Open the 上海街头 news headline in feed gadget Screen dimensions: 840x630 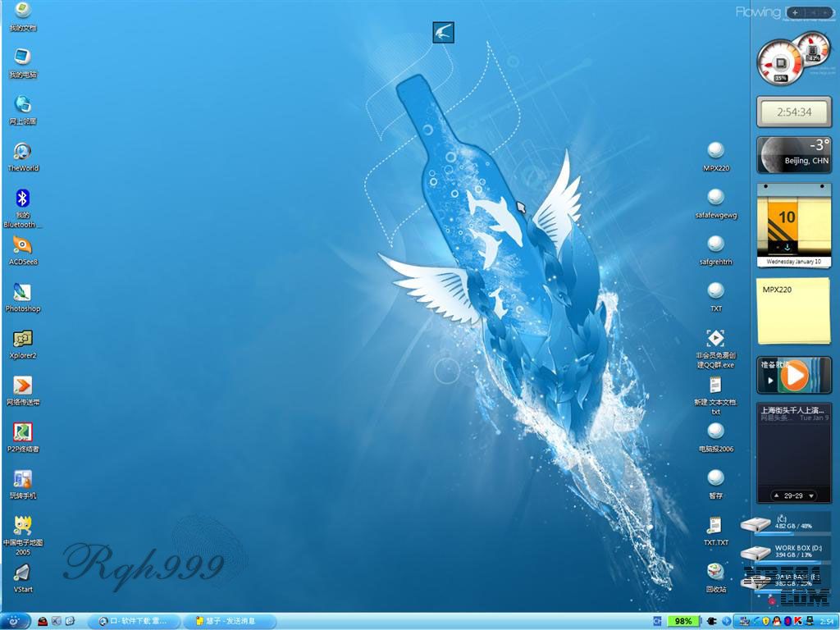coord(793,410)
